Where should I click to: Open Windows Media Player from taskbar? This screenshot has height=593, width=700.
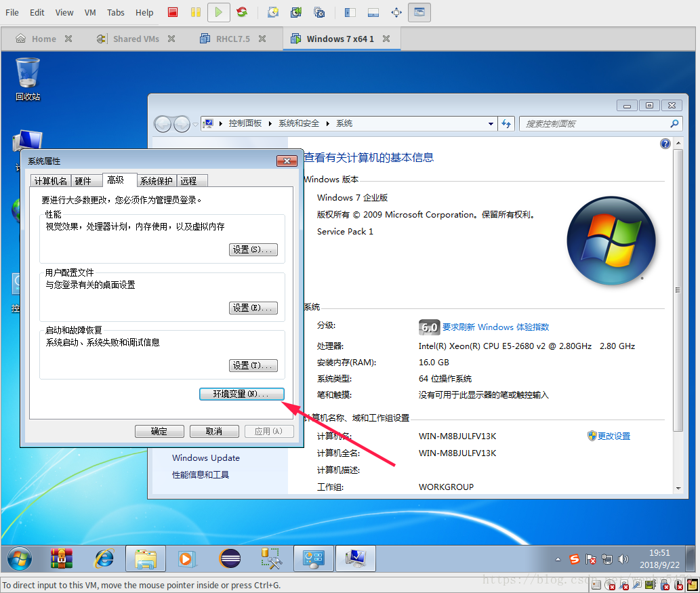click(186, 558)
